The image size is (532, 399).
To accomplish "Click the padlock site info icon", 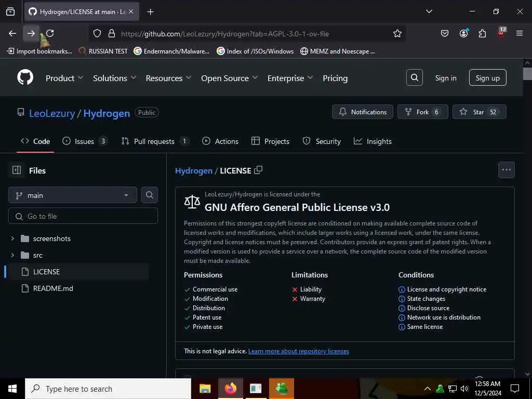I will coord(112,33).
